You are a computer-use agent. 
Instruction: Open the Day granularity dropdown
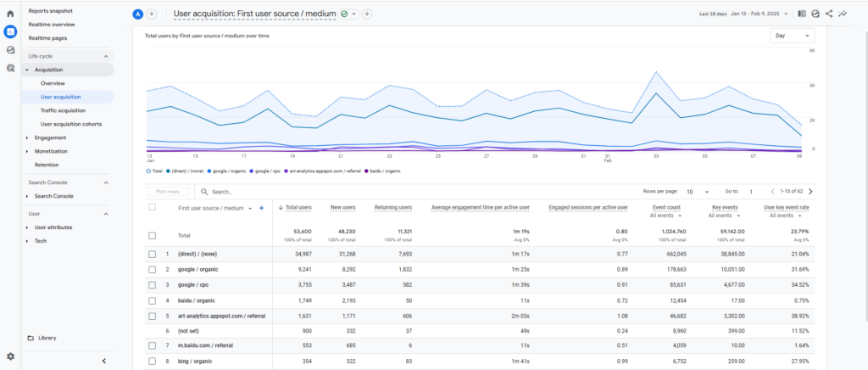pos(792,36)
